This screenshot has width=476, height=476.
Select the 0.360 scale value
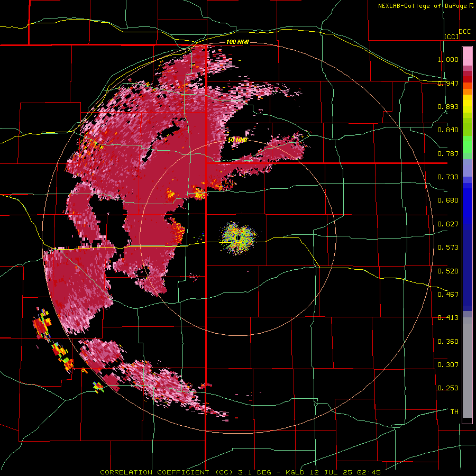click(x=448, y=342)
